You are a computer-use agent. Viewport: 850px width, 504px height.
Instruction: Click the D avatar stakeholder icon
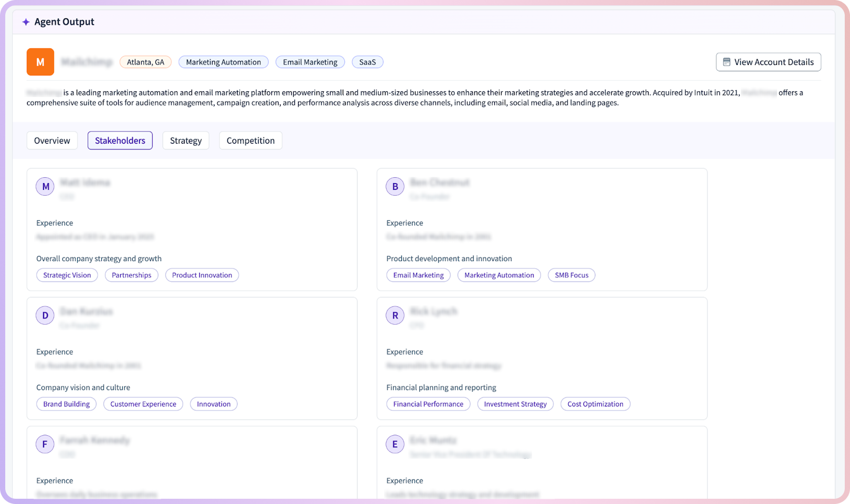(45, 316)
